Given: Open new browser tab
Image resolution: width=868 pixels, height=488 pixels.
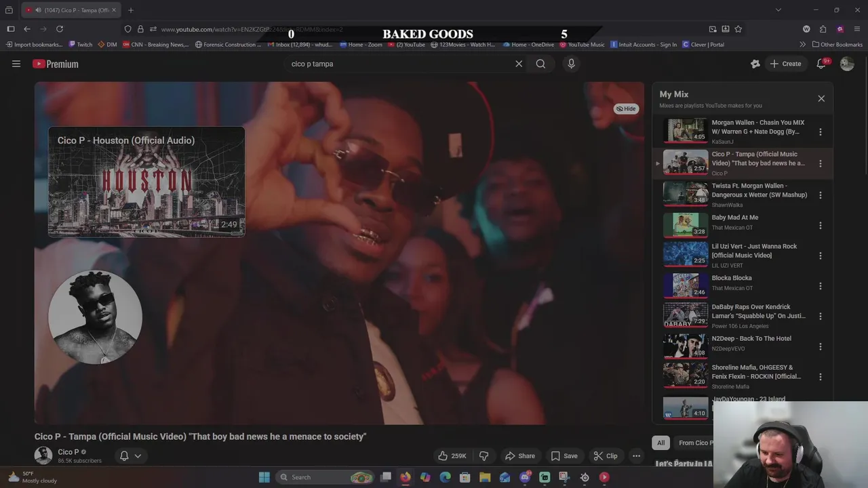Looking at the screenshot, I should pyautogui.click(x=131, y=10).
